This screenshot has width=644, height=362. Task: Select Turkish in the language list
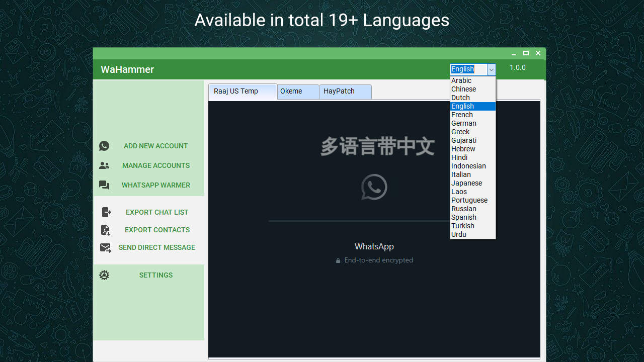473,226
